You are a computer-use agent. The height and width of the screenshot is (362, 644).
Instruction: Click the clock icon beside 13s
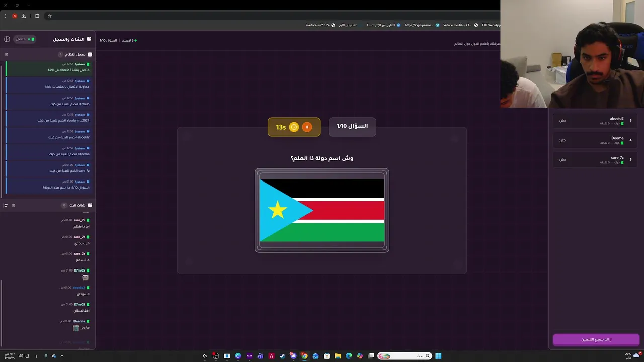[x=294, y=127]
